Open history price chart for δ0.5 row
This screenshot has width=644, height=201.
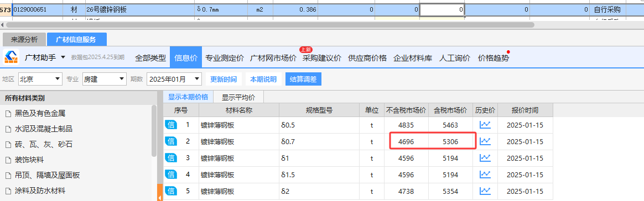pos(485,125)
